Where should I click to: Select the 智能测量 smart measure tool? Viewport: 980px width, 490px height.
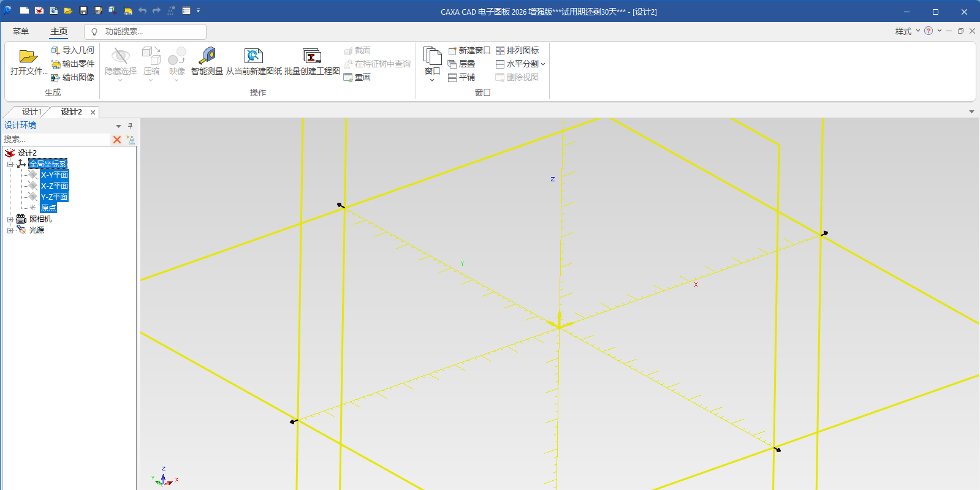[x=207, y=57]
